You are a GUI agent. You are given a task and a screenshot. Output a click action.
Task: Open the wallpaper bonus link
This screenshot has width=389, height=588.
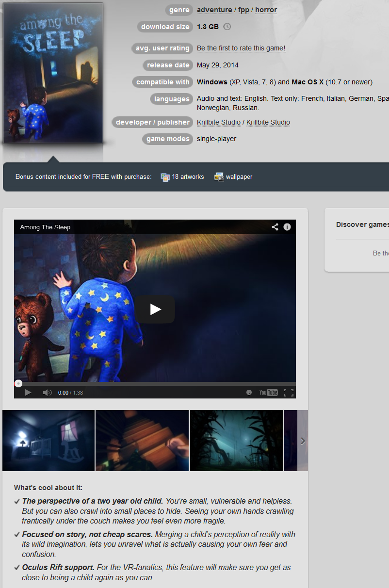pyautogui.click(x=239, y=177)
